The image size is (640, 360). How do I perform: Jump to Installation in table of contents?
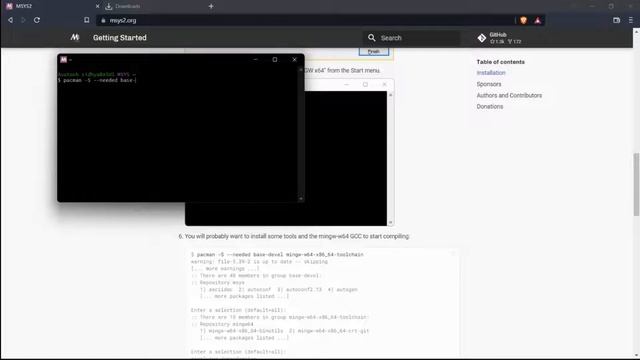pyautogui.click(x=491, y=73)
